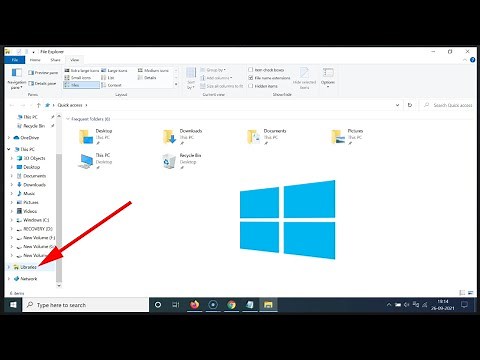Image resolution: width=480 pixels, height=360 pixels.
Task: Switch to the Share tab
Action: pos(55,60)
